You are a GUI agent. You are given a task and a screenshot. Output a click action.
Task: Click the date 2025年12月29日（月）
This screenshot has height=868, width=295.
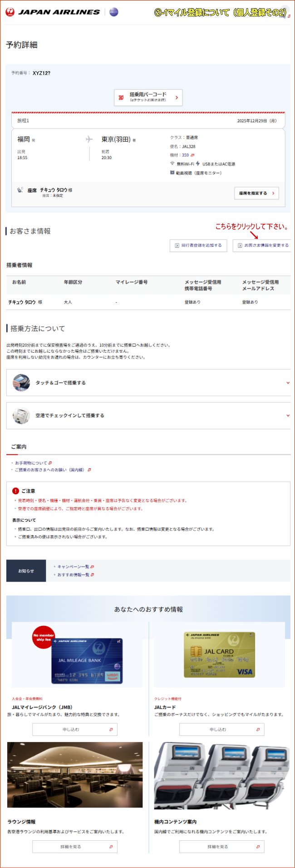[x=257, y=121]
